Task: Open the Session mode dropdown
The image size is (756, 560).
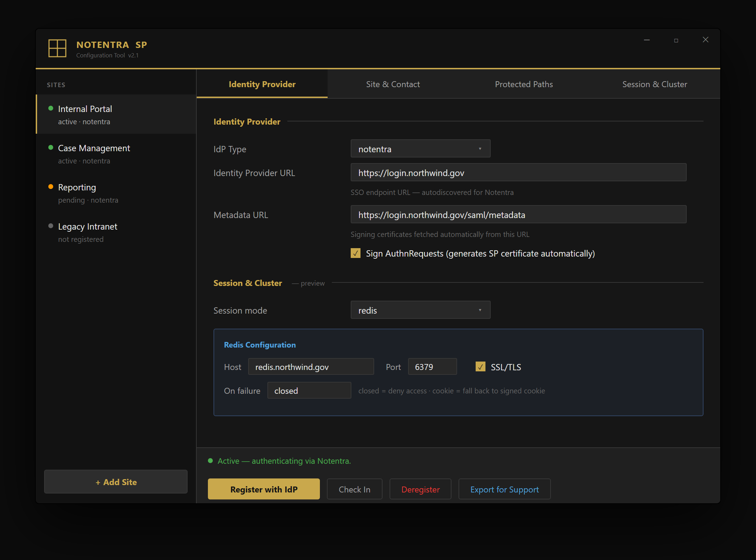Action: coord(420,310)
